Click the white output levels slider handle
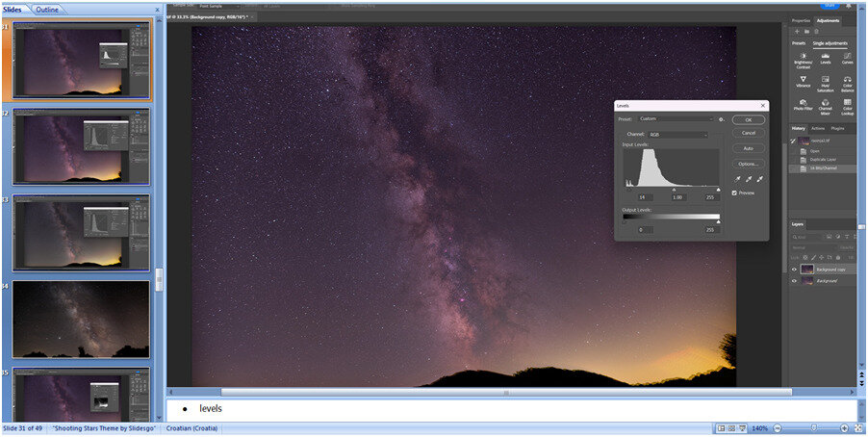 [717, 220]
